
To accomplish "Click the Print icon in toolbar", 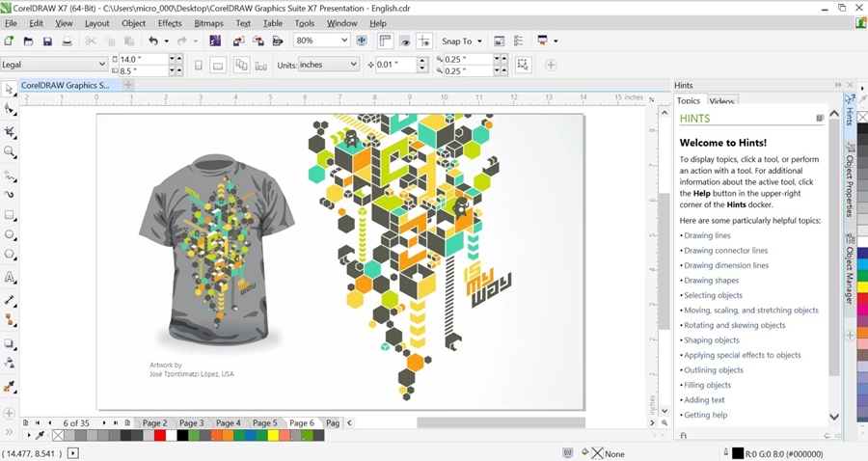I will pos(67,41).
